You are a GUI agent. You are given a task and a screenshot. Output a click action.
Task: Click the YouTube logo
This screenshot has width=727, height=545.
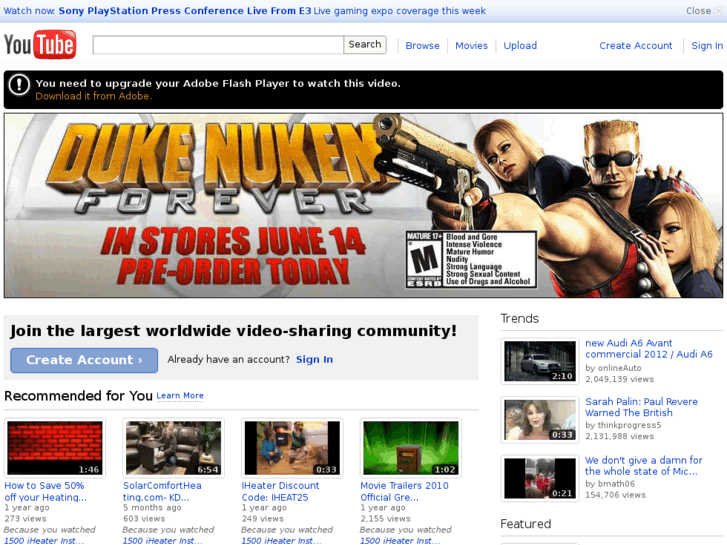click(40, 45)
